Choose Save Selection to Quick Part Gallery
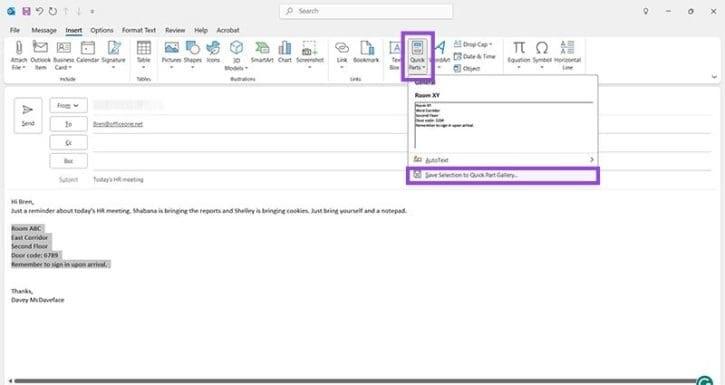This screenshot has height=385, width=725. tap(503, 176)
